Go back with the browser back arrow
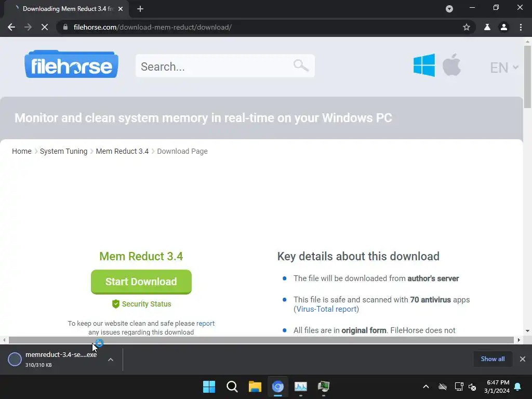Image resolution: width=532 pixels, height=399 pixels. pyautogui.click(x=11, y=27)
